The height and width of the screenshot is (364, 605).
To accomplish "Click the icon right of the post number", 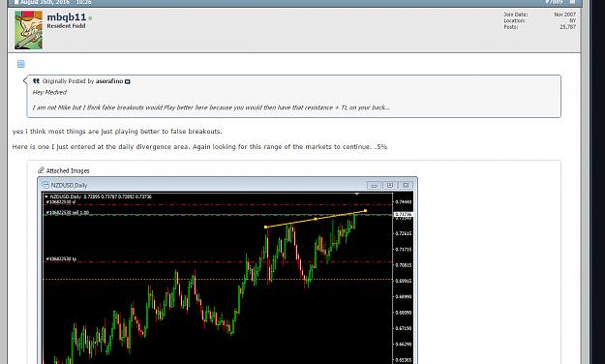I will tap(573, 2).
